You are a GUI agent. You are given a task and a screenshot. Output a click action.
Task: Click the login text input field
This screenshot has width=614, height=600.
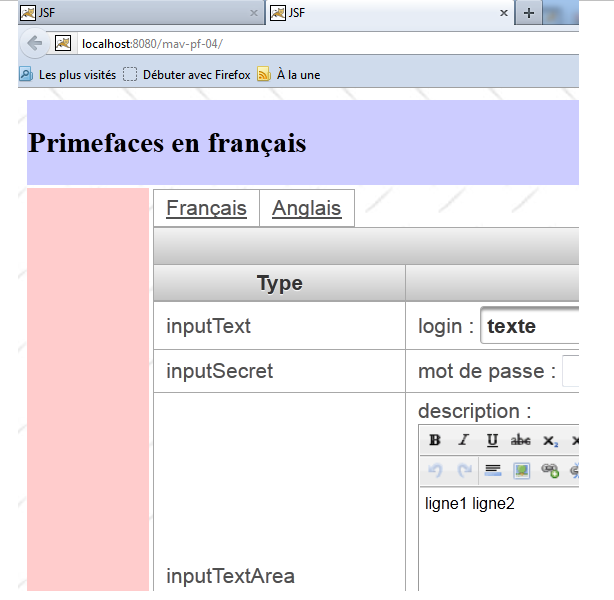point(530,327)
